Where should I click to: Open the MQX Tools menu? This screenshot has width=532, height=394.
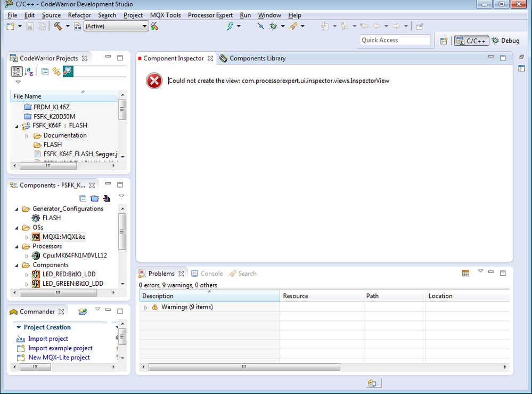click(x=165, y=15)
